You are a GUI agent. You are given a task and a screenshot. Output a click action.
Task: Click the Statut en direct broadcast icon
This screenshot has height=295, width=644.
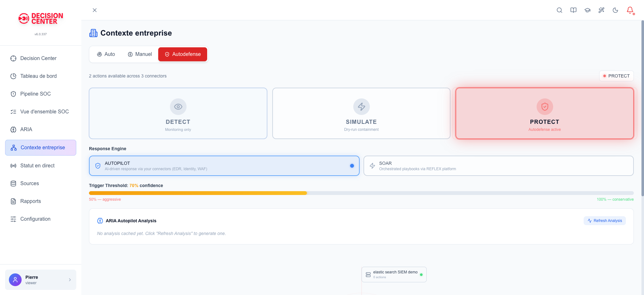coord(13,166)
